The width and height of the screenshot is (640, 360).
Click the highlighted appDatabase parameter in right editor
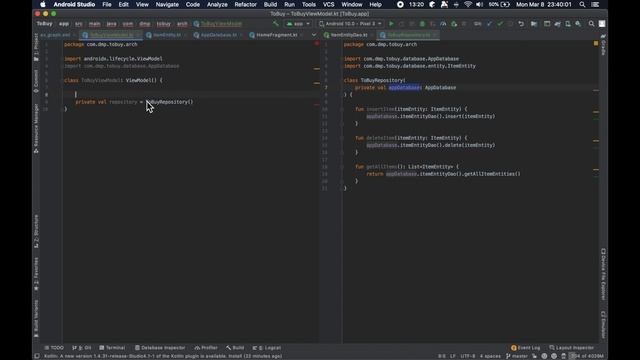[404, 88]
